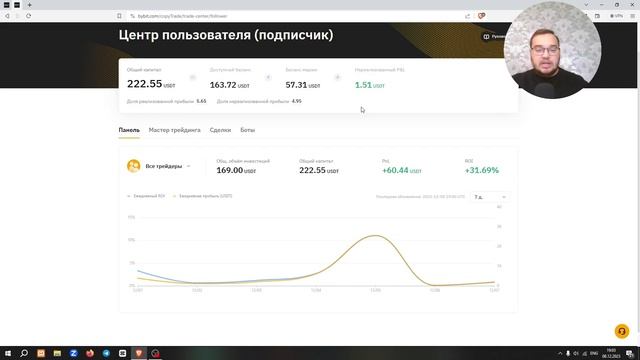The height and width of the screenshot is (360, 640).
Task: Switch to the Боты tab
Action: pos(247,130)
